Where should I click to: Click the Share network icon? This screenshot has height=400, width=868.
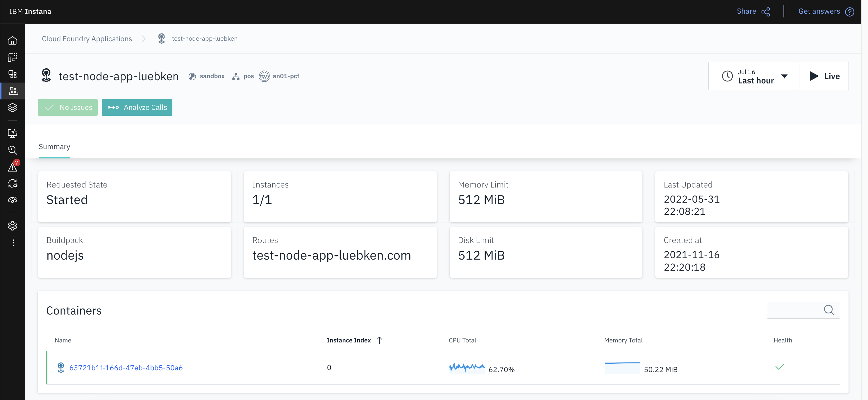coord(766,12)
